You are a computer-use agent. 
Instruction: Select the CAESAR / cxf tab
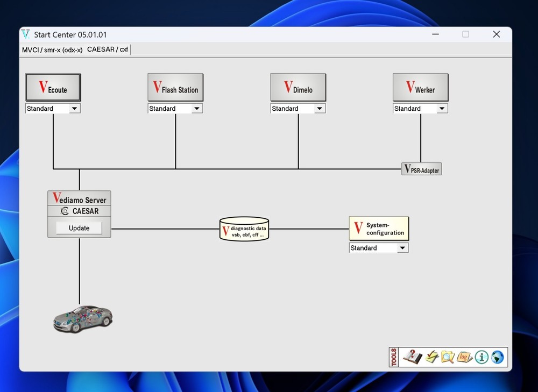pyautogui.click(x=108, y=49)
